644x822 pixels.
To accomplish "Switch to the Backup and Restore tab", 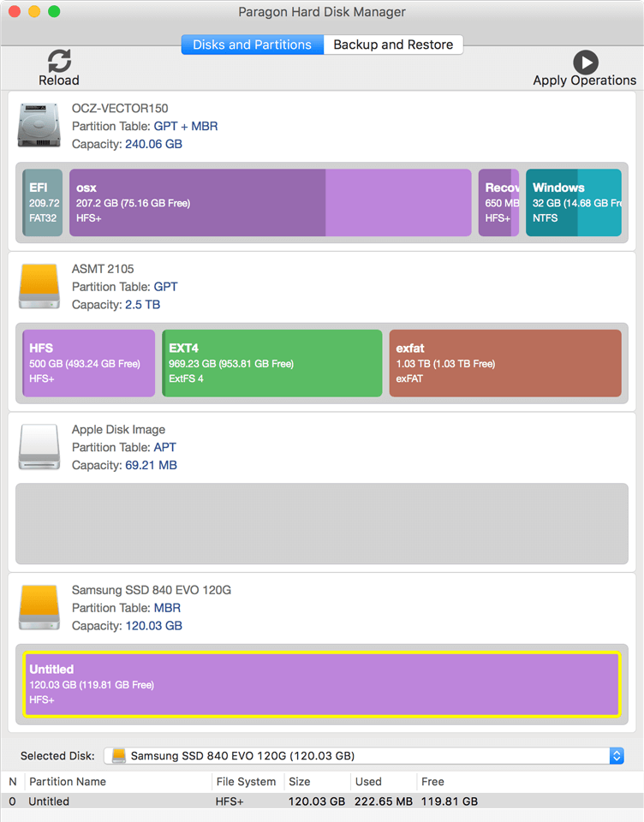I will point(393,45).
